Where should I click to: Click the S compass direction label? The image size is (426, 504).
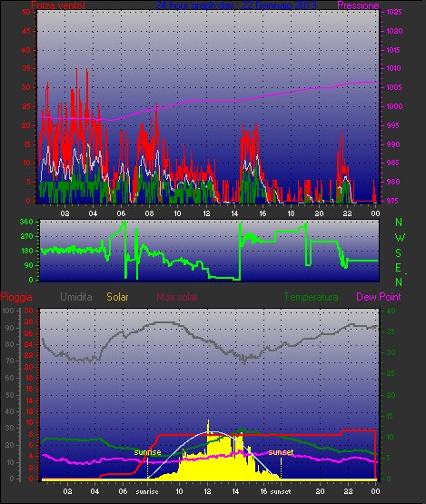(399, 253)
